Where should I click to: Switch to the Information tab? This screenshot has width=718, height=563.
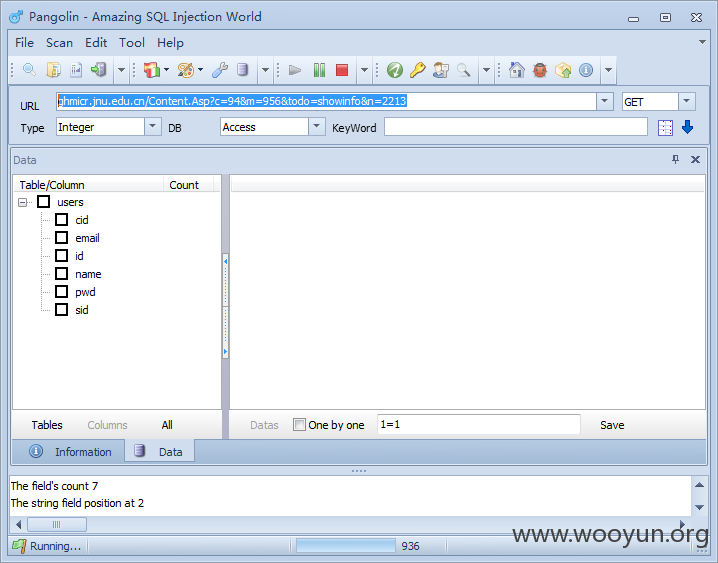(x=70, y=452)
